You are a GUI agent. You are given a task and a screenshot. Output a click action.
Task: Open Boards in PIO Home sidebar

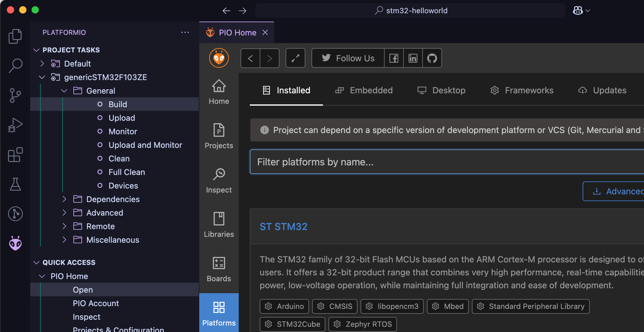point(219,269)
